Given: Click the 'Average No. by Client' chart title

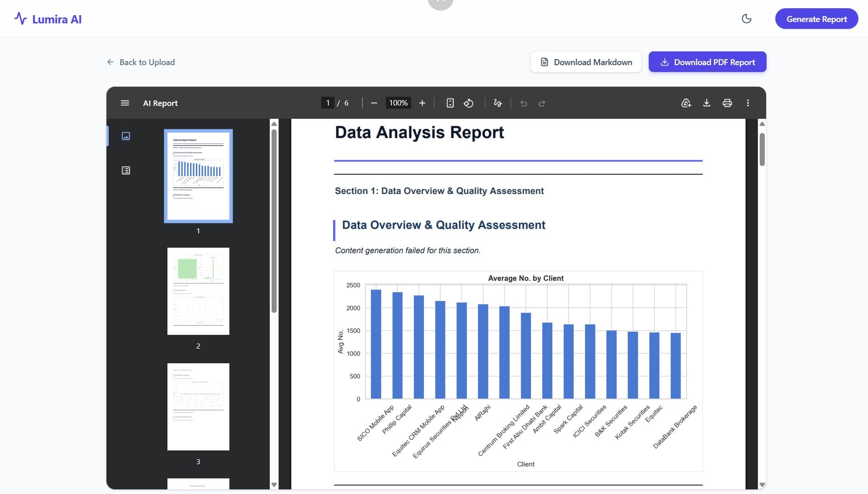Looking at the screenshot, I should (526, 278).
